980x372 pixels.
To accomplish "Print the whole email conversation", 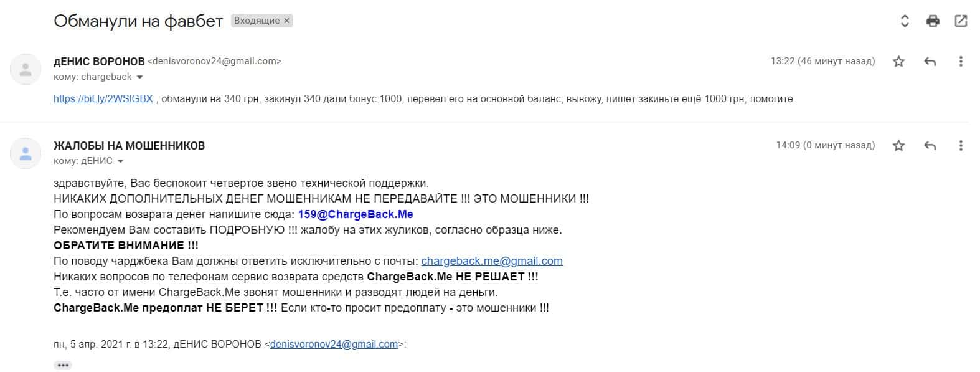I will point(933,21).
